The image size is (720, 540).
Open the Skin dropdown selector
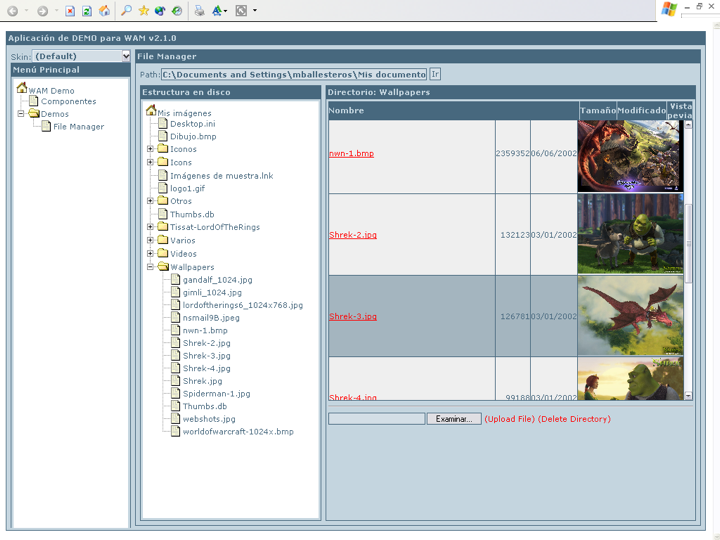tap(81, 56)
